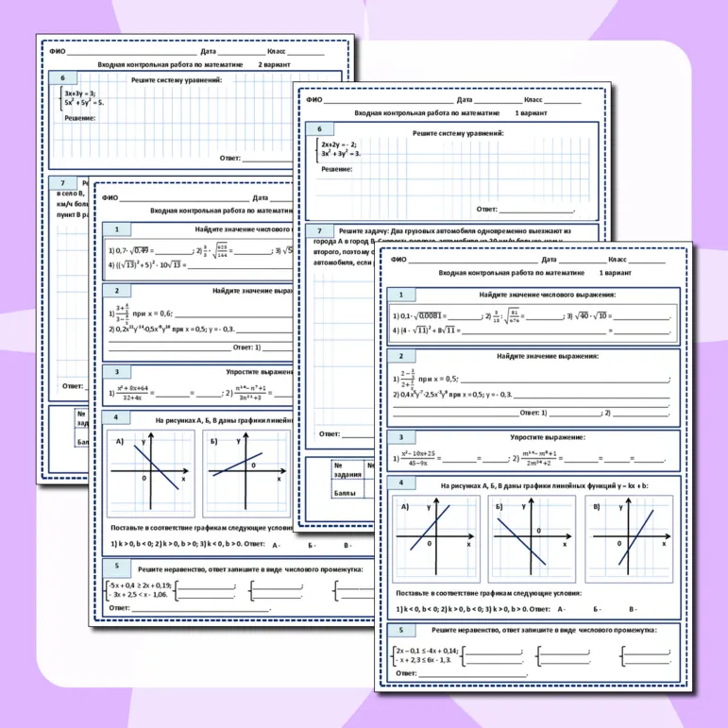Click the fraction with denominator 2m¹⁴+2

[538, 458]
